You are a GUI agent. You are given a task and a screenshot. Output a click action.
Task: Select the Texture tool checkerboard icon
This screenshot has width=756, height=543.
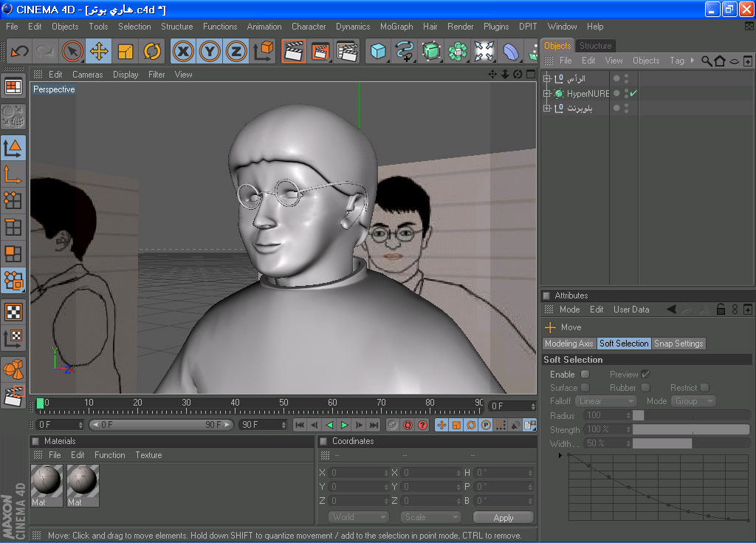(13, 312)
